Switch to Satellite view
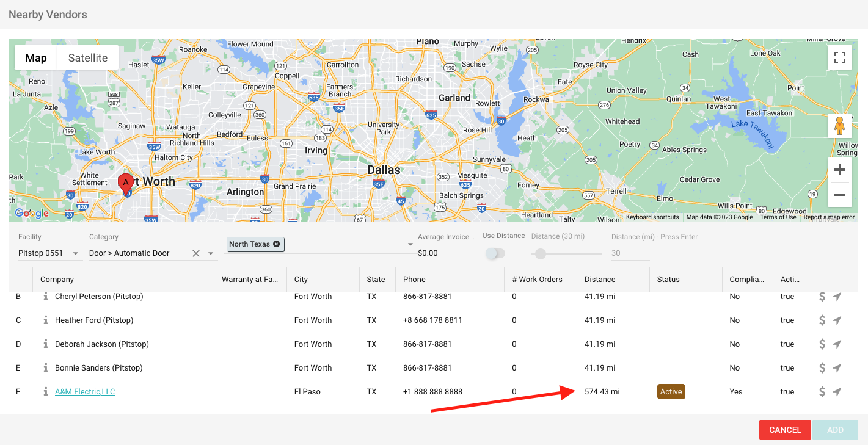This screenshot has width=868, height=445. coord(88,58)
